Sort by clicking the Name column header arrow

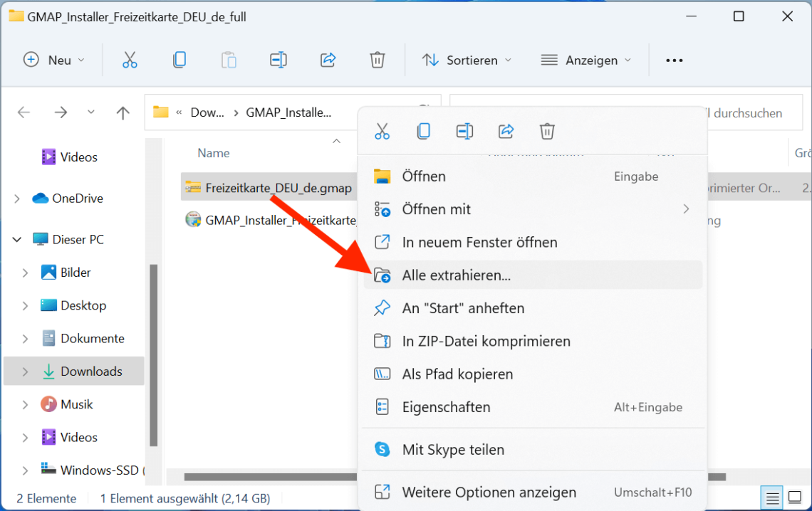click(x=336, y=142)
